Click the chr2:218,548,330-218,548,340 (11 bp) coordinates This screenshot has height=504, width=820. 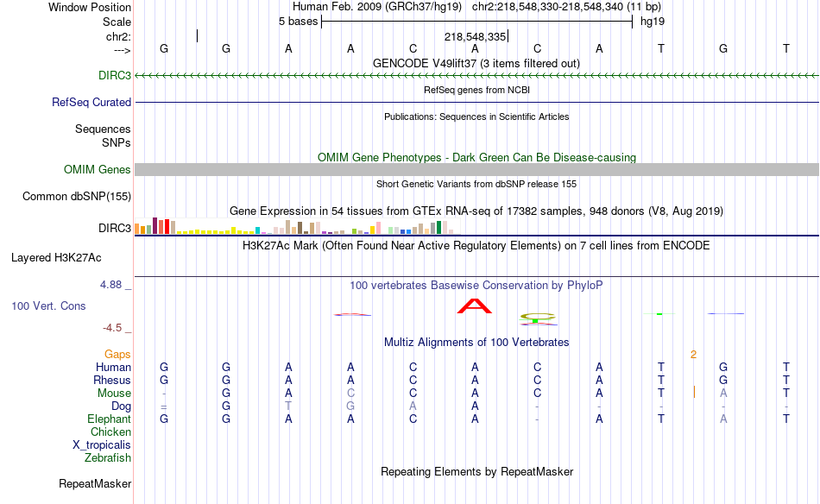566,7
